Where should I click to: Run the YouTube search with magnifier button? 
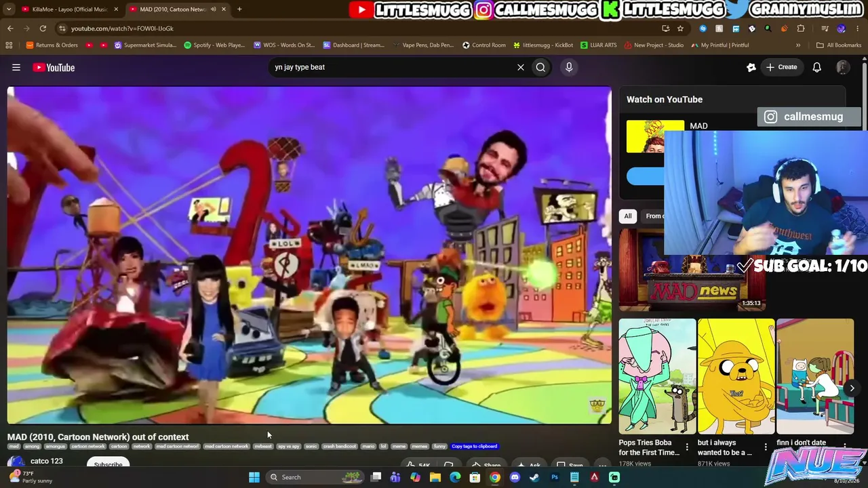click(x=540, y=67)
